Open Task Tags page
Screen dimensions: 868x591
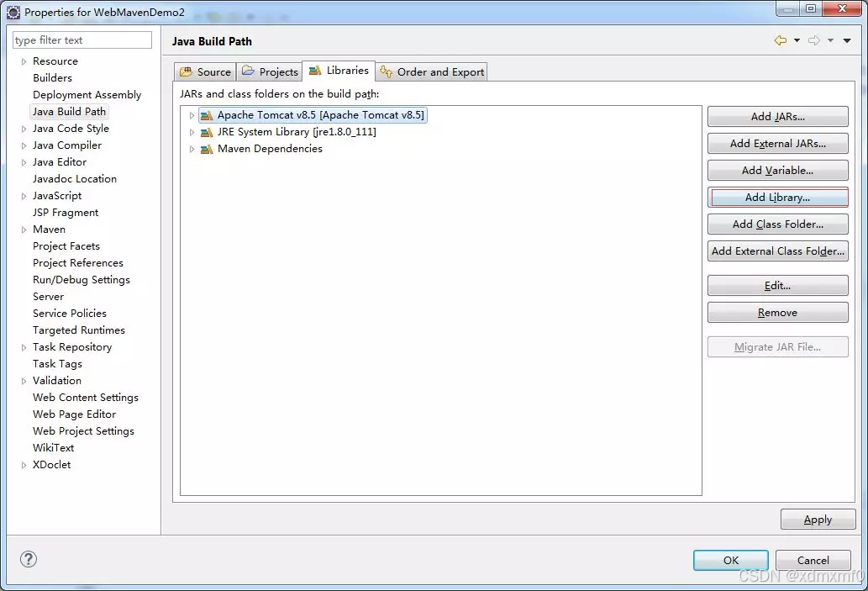57,364
